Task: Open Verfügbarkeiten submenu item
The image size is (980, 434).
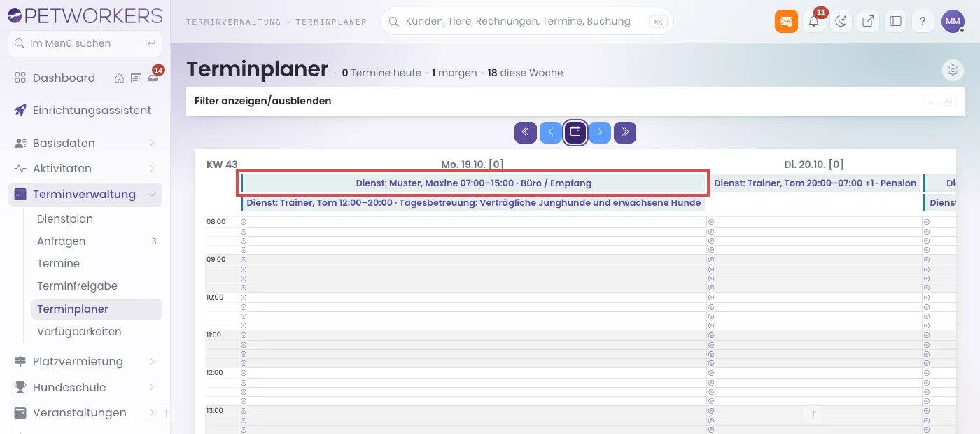Action: (97, 331)
